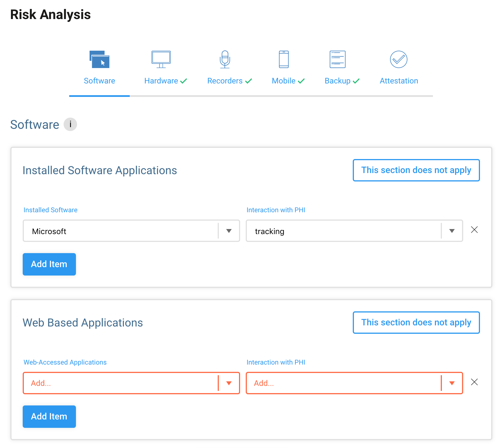Go to the Attestation tab
This screenshot has width=501, height=448.
[x=399, y=81]
